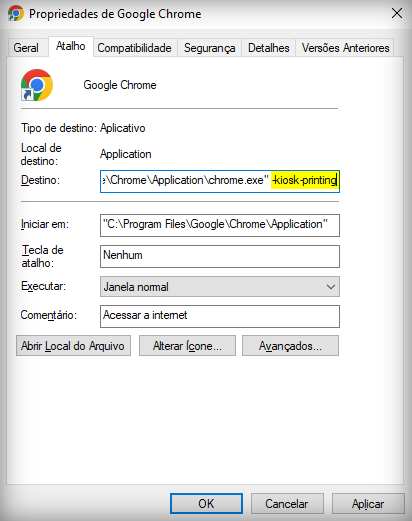Click the Comentário text field
Viewport: 412px width, 521px height.
220,316
